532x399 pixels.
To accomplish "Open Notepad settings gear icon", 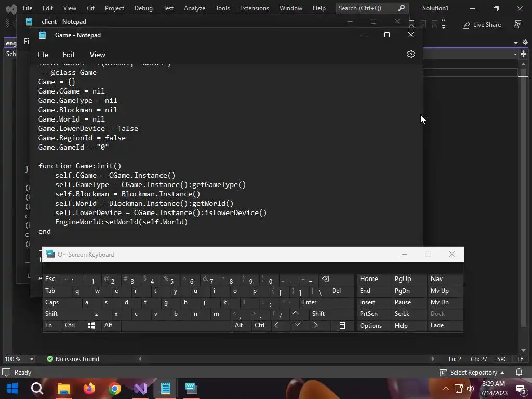I will tap(411, 54).
